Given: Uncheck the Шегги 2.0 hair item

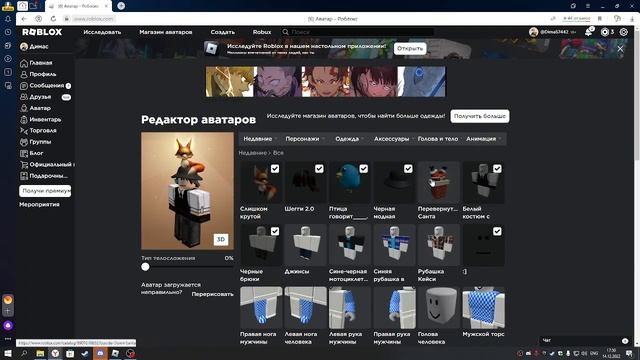Looking at the screenshot, I should [319, 169].
